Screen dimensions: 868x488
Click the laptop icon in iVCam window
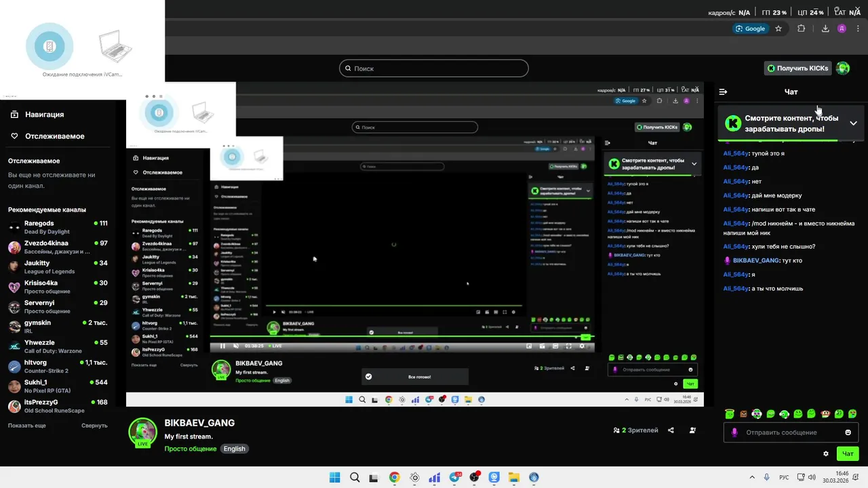pyautogui.click(x=115, y=46)
